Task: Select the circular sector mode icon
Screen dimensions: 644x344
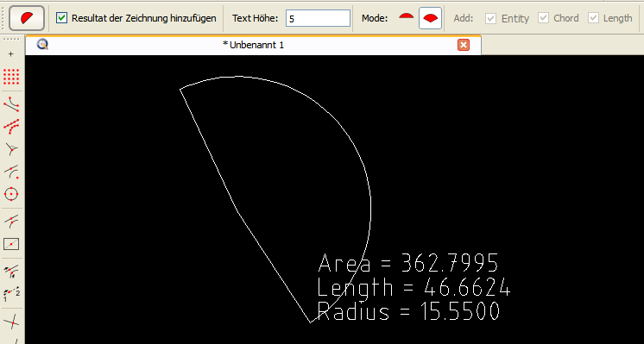Action: click(430, 18)
